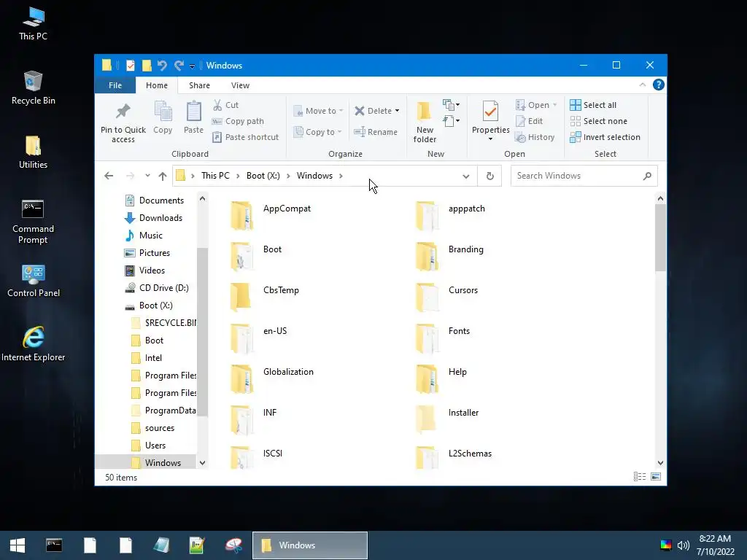
Task: Click Copy path in ribbon
Action: pos(238,121)
